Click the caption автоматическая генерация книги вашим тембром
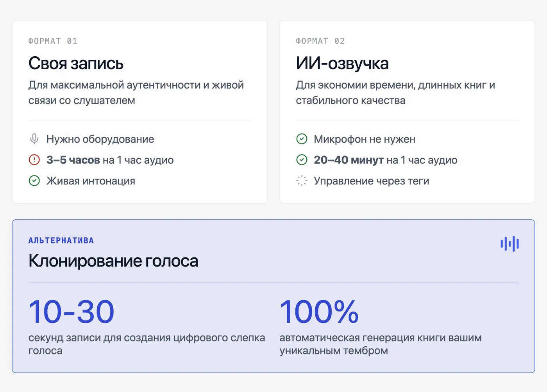 point(381,344)
